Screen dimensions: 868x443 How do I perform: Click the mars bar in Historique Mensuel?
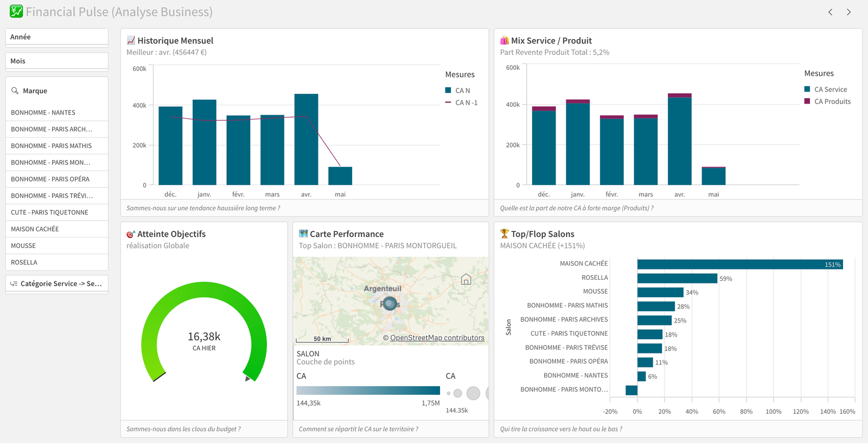pyautogui.click(x=272, y=150)
